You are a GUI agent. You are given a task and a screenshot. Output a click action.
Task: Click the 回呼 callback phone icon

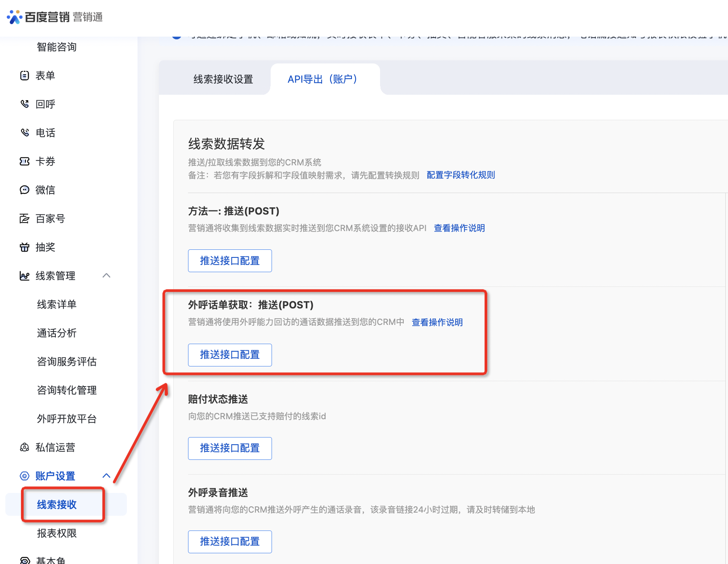[25, 104]
